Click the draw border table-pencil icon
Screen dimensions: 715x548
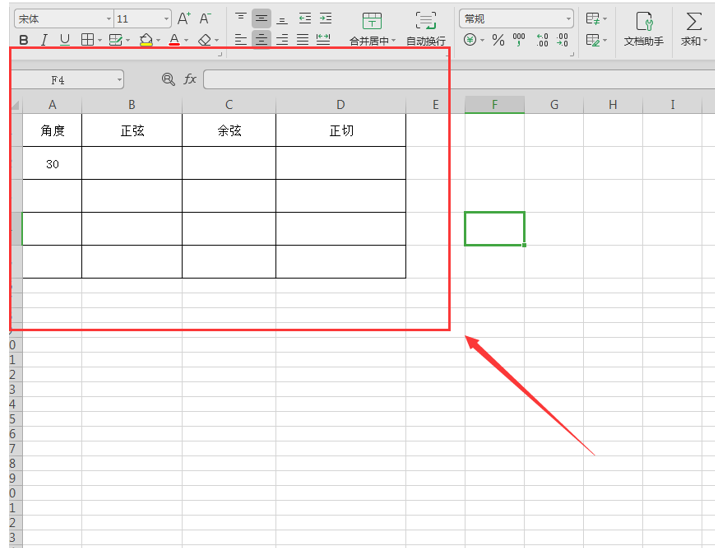pos(115,40)
